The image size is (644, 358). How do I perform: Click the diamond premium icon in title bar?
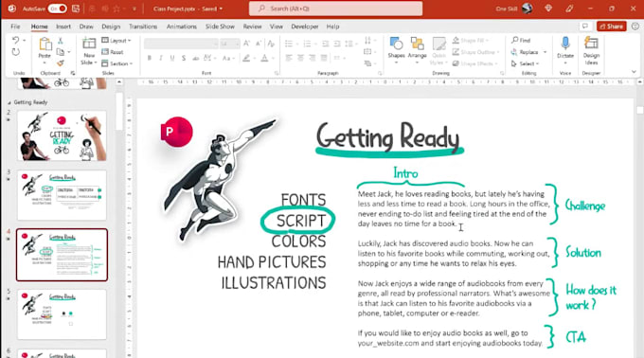coord(548,9)
